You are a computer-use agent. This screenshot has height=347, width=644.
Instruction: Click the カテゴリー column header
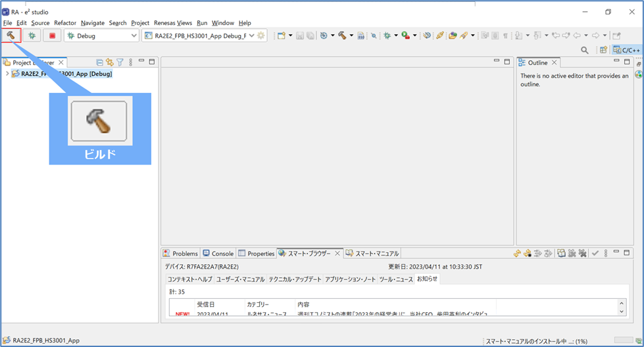coord(270,304)
